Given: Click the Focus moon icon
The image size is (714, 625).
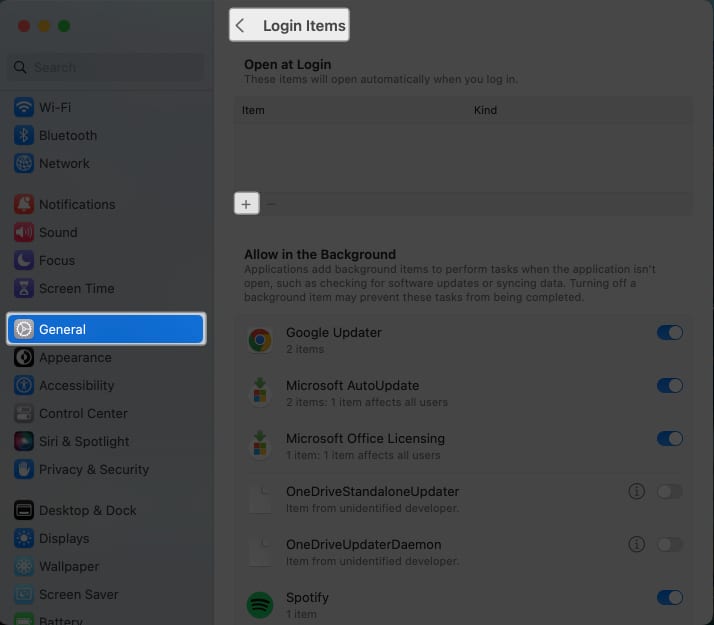Looking at the screenshot, I should click(x=24, y=260).
